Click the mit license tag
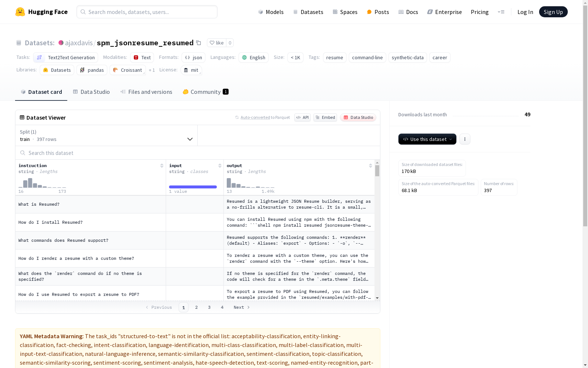 click(x=191, y=70)
